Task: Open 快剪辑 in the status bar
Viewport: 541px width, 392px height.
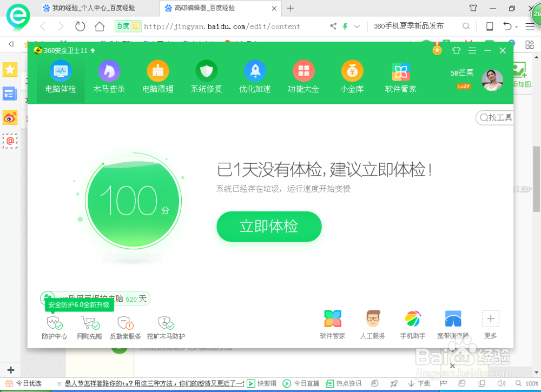Action: point(262,383)
